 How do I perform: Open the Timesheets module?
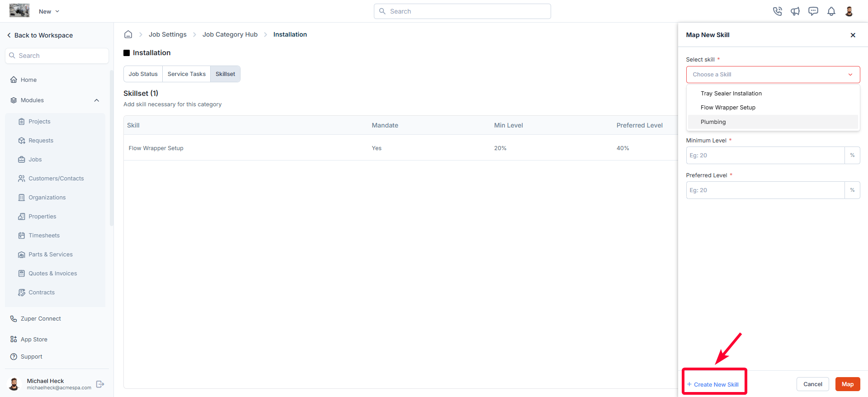[39, 236]
